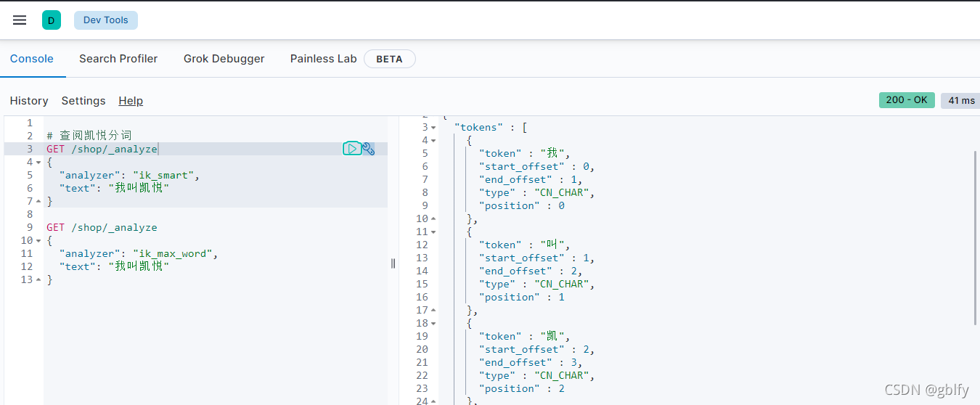Screen dimensions: 980x405
Task: Collapse tokens array on output line 3
Action: [x=433, y=128]
